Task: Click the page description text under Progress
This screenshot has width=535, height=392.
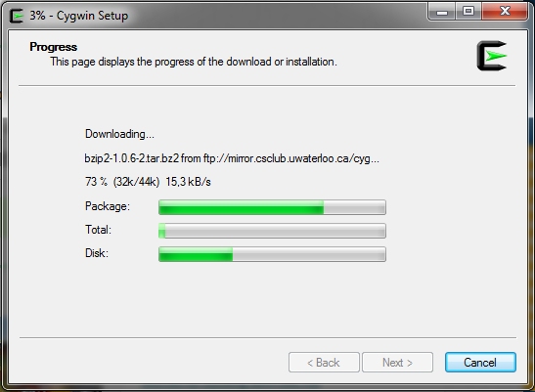Action: 194,62
